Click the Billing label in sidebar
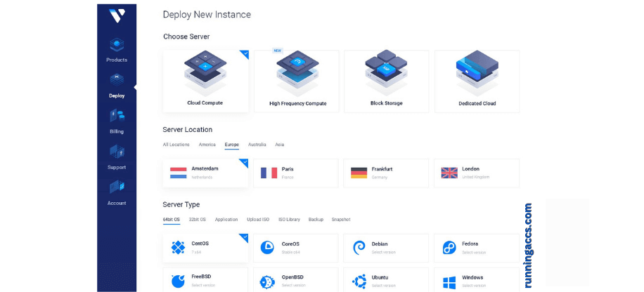This screenshot has height=292, width=644. click(x=117, y=132)
